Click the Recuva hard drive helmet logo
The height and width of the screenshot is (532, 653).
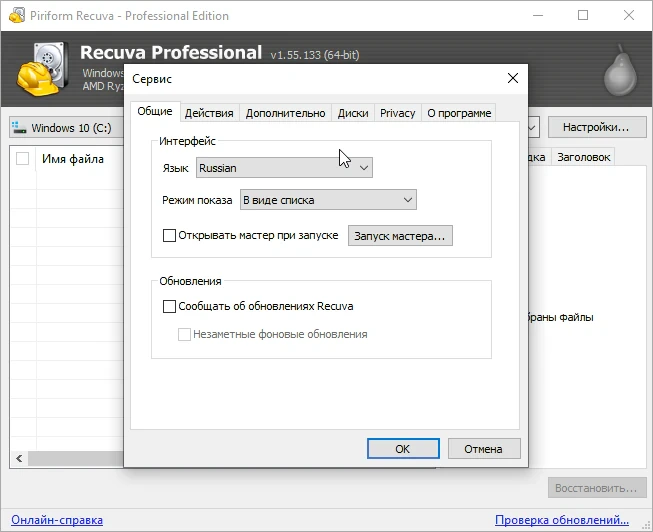tap(43, 69)
